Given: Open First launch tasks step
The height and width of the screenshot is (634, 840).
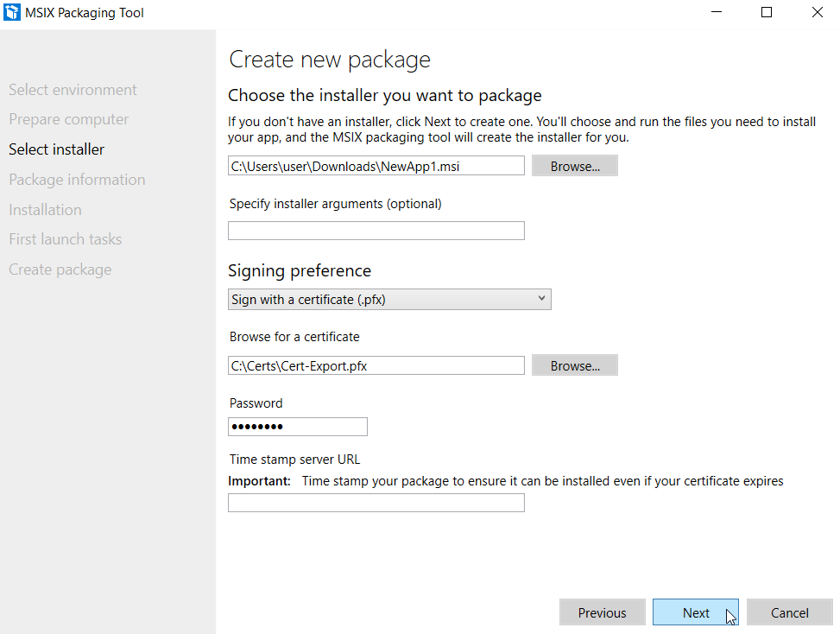Looking at the screenshot, I should coord(66,239).
